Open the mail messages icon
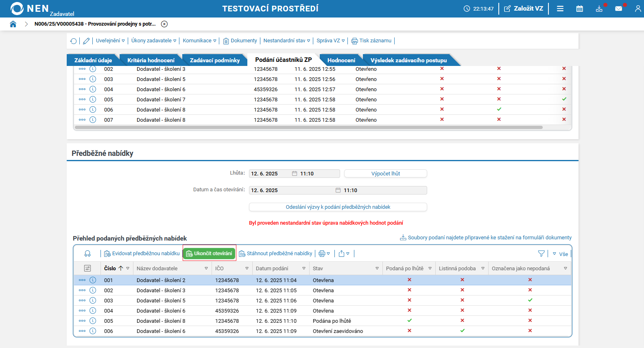The width and height of the screenshot is (644, 348). click(x=618, y=9)
